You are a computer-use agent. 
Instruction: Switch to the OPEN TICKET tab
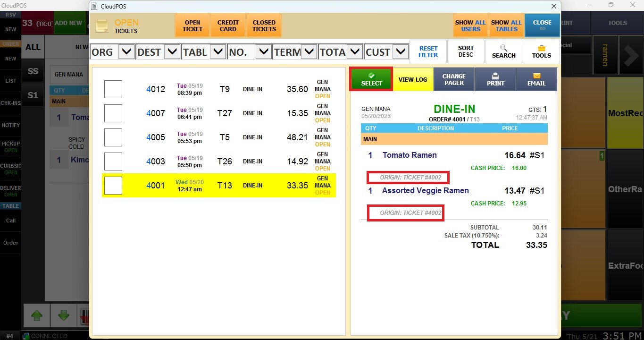point(192,25)
